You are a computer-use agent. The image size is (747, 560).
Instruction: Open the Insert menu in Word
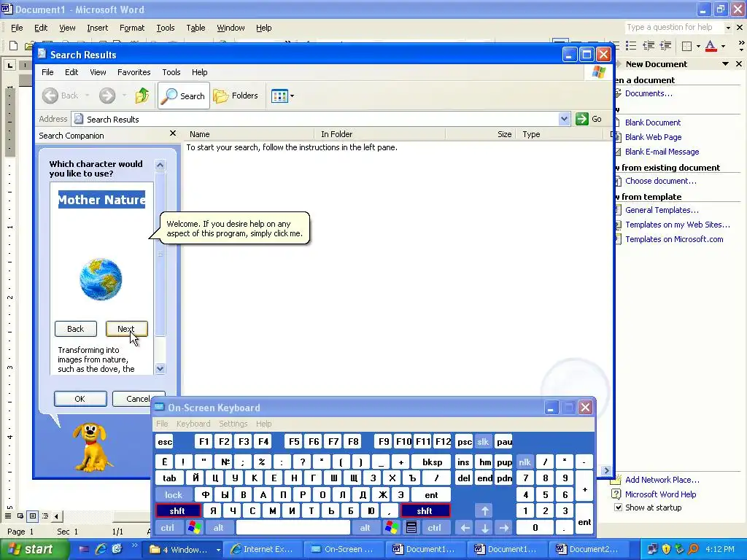(97, 28)
